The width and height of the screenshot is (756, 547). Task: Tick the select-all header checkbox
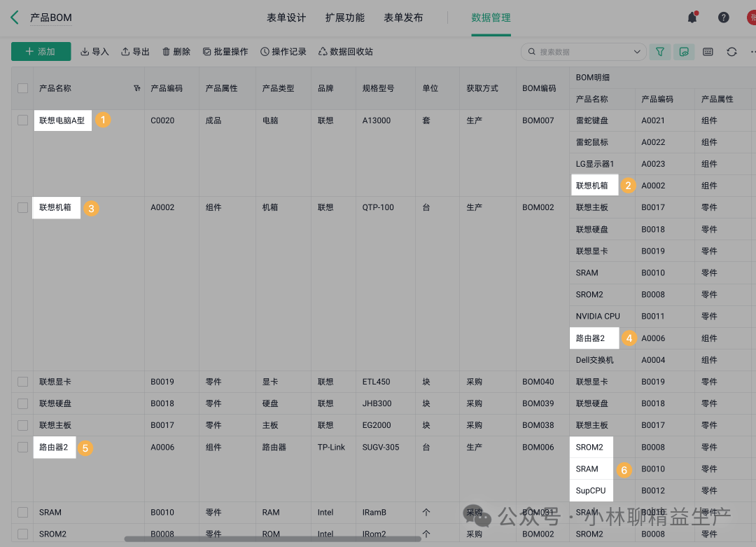pyautogui.click(x=22, y=88)
